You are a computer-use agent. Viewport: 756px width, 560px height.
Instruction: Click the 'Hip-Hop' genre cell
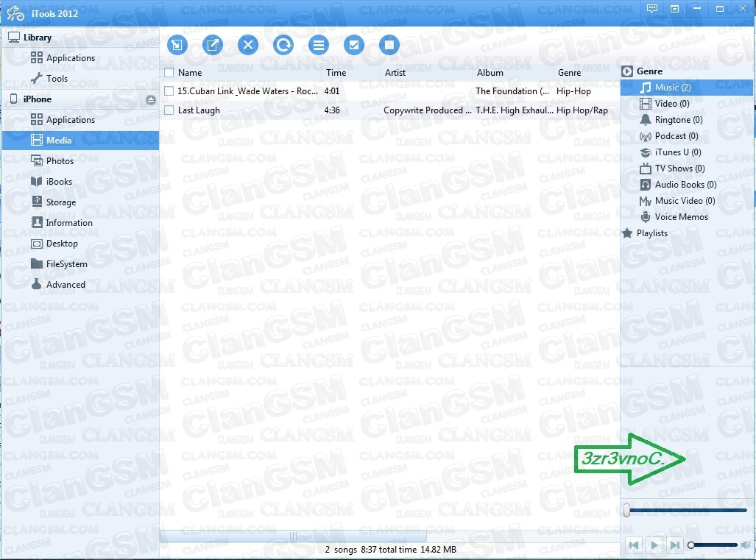(573, 91)
